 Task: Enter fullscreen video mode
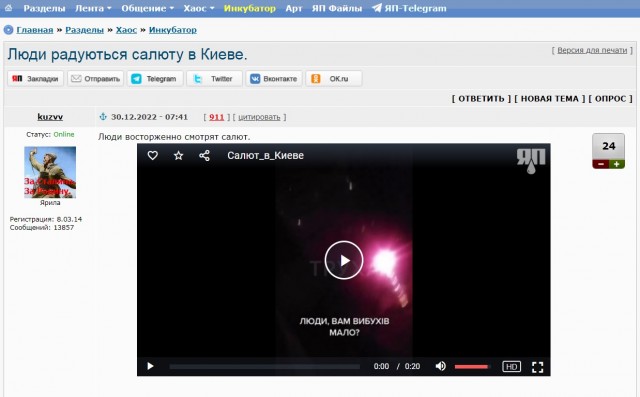pos(538,367)
